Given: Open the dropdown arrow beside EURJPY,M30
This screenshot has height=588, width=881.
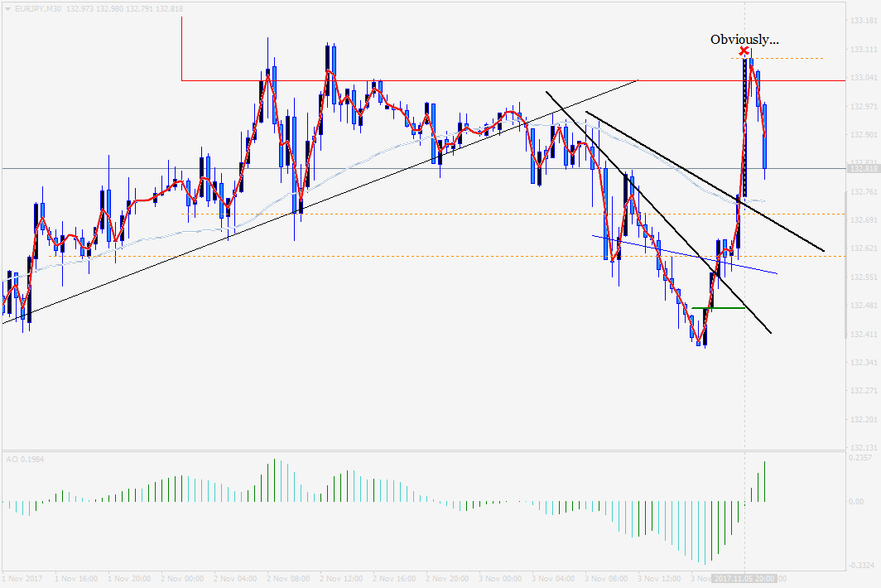Looking at the screenshot, I should click(x=8, y=8).
